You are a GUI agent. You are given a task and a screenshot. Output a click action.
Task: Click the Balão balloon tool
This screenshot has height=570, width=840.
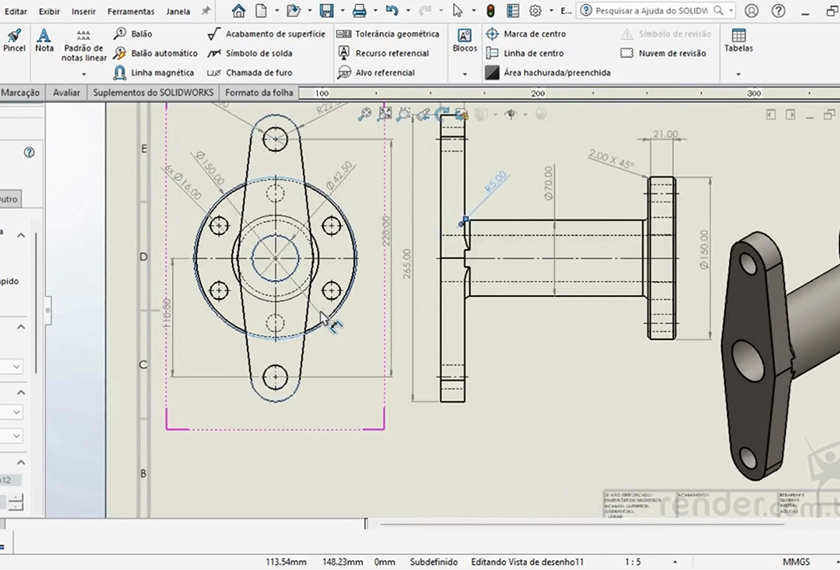pyautogui.click(x=140, y=33)
